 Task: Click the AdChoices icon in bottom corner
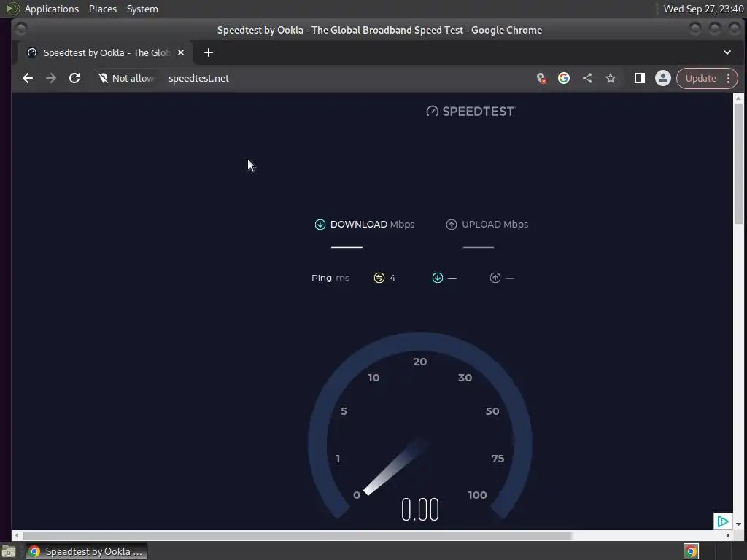(722, 521)
